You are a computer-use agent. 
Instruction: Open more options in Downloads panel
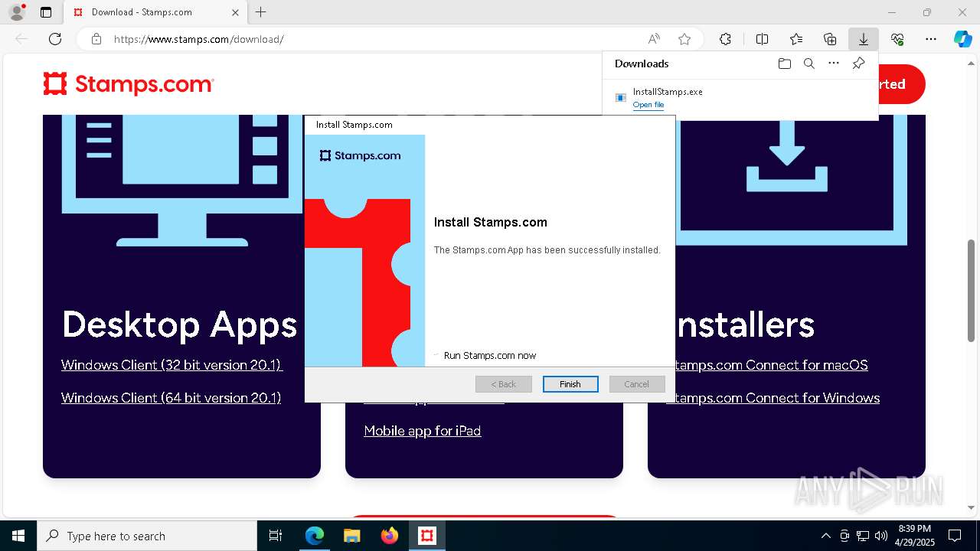(x=834, y=64)
